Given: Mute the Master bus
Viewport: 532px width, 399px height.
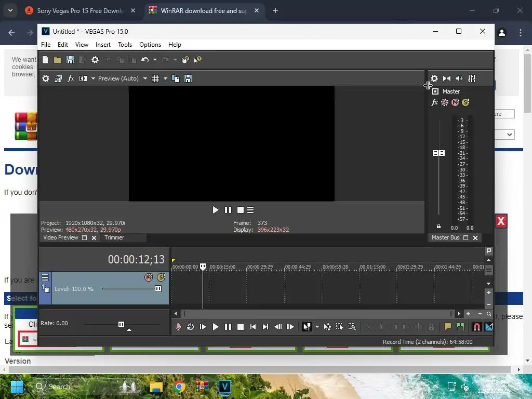Looking at the screenshot, I should [x=455, y=102].
